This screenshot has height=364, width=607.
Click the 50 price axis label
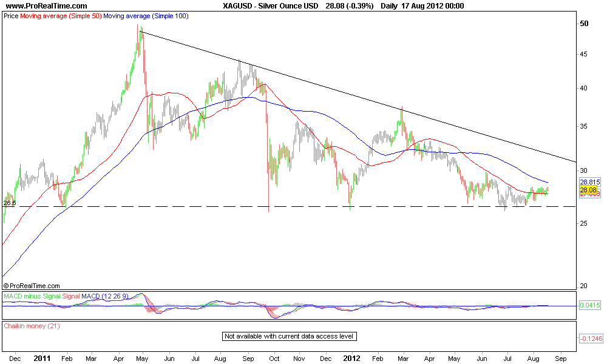pos(584,24)
